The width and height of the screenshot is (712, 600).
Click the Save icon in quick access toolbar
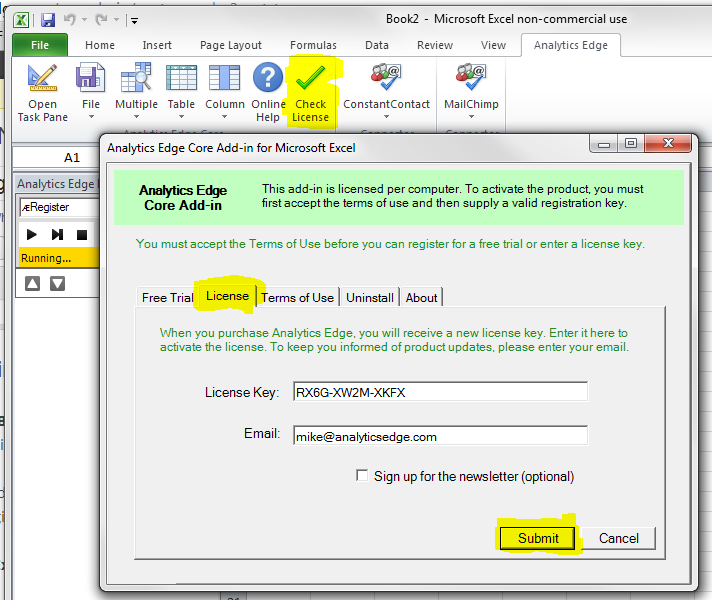[48, 20]
